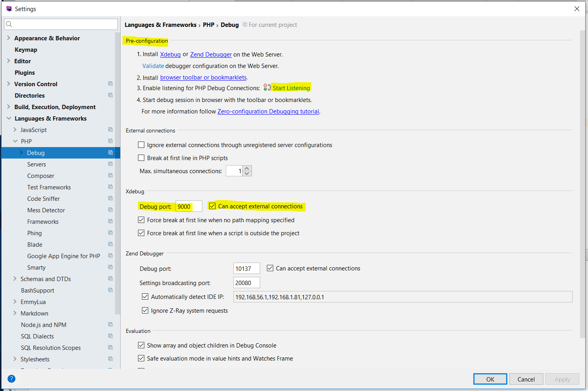Expand Appearance & Behavior settings group
588x391 pixels.
point(9,38)
